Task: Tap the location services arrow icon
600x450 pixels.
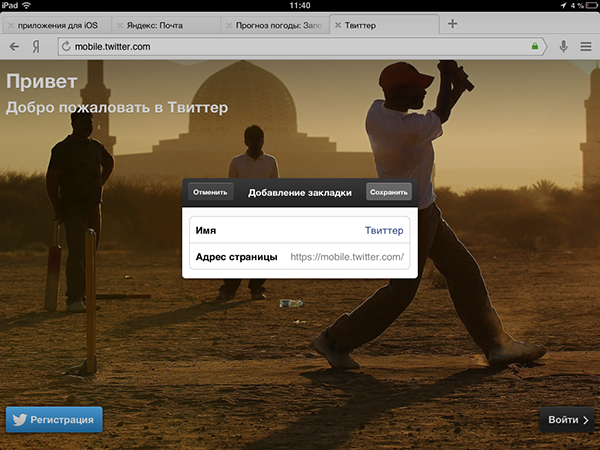Action: 563,5
